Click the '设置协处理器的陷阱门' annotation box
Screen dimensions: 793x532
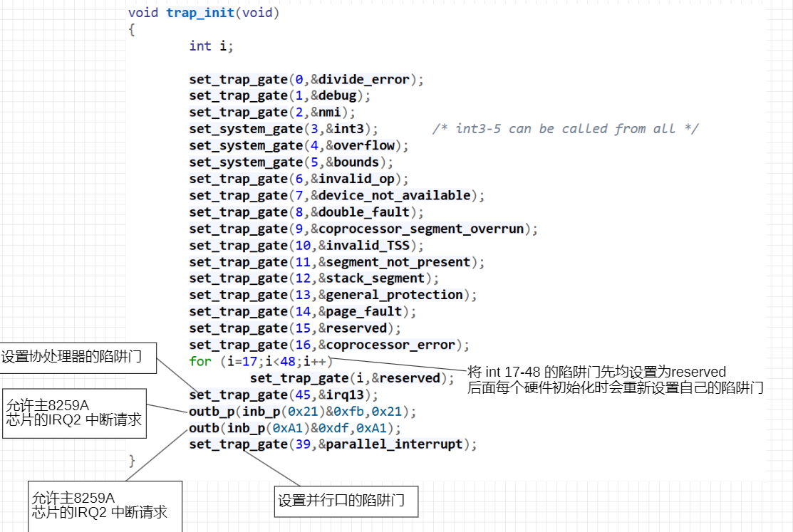pyautogui.click(x=77, y=358)
